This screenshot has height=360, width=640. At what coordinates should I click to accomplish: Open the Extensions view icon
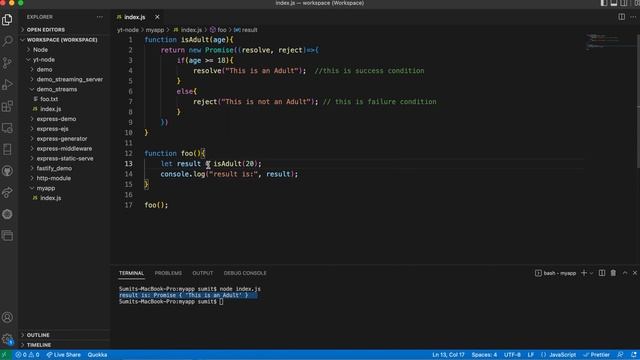pos(7,106)
